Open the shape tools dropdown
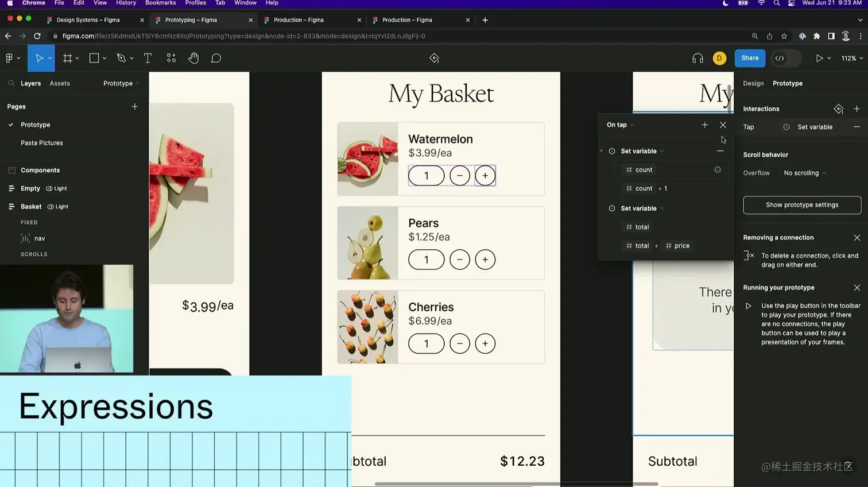The width and height of the screenshot is (868, 487). click(104, 58)
